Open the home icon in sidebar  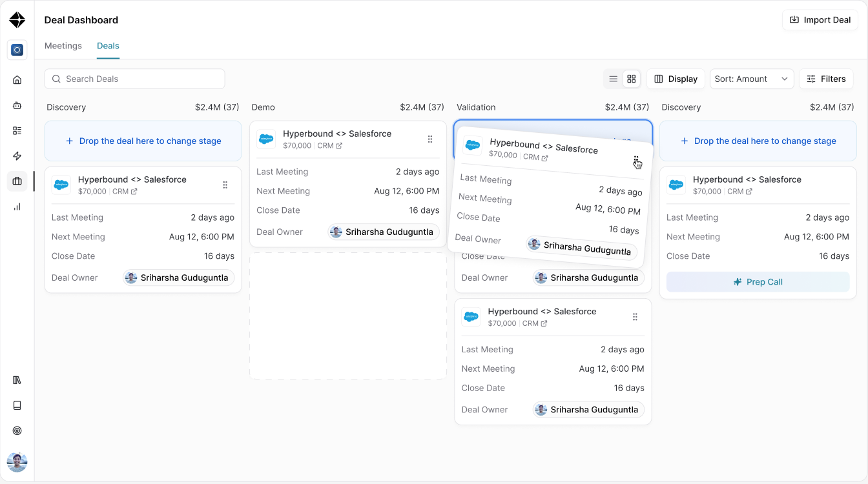pos(17,80)
